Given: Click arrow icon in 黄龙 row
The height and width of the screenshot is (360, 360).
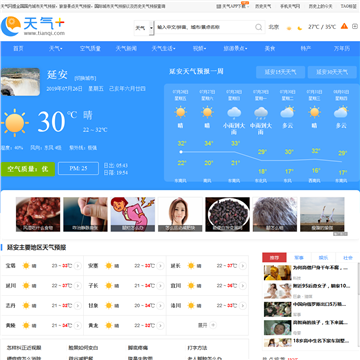Looking at the screenshot, I should click(x=160, y=325).
